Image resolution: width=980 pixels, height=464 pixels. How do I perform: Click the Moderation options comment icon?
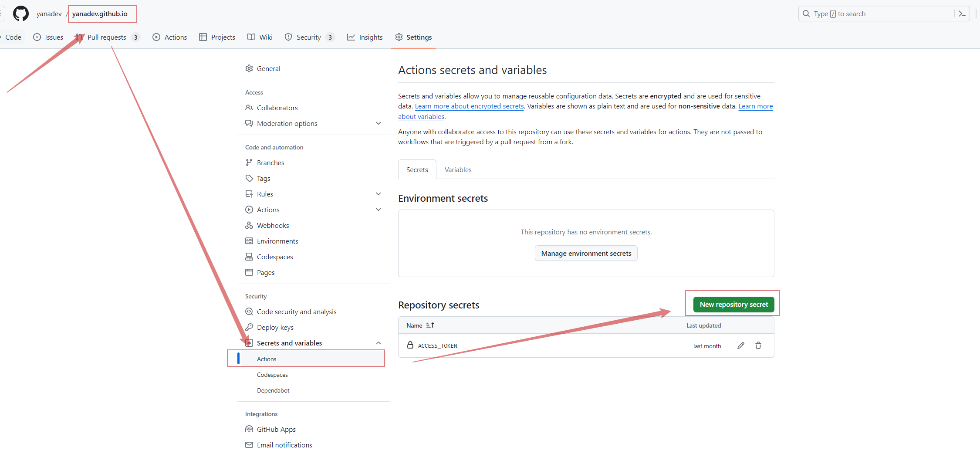click(249, 123)
